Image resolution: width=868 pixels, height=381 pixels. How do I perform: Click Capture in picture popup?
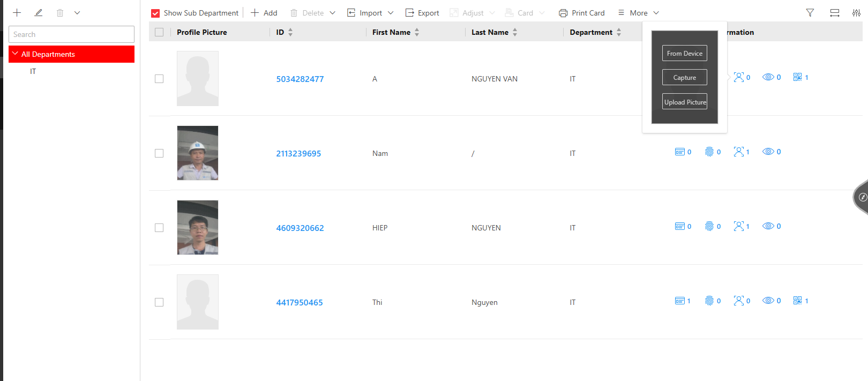[x=685, y=77]
